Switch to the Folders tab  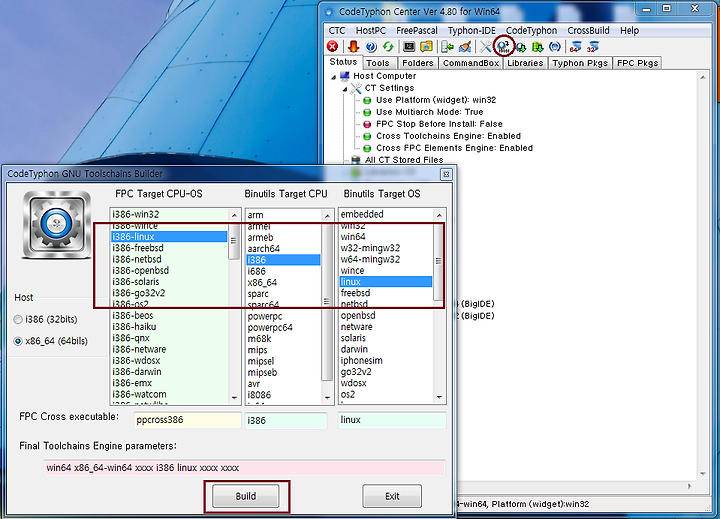click(417, 63)
